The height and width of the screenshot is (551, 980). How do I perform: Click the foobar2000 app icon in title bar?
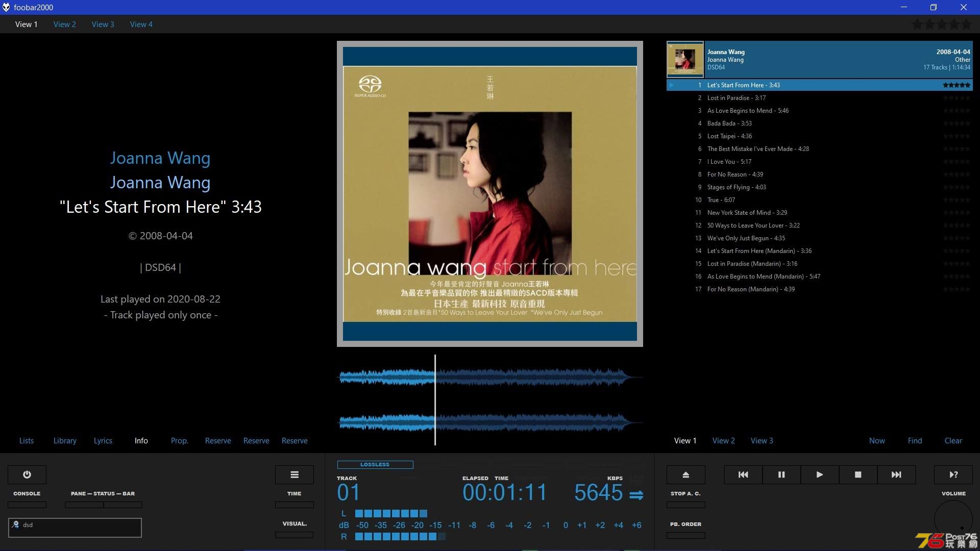(6, 7)
